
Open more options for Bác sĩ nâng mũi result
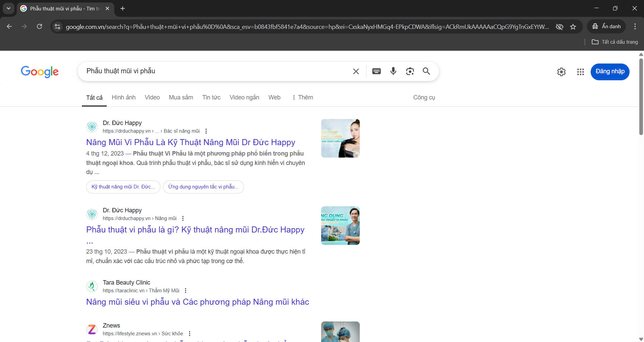click(206, 131)
